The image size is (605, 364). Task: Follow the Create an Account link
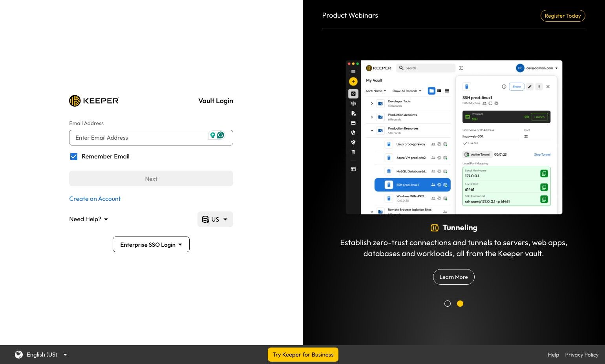click(95, 199)
